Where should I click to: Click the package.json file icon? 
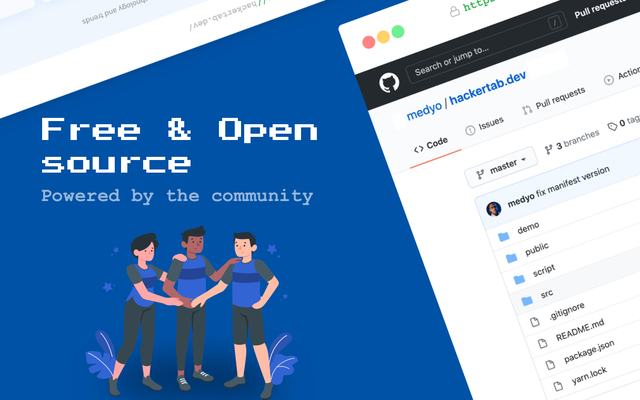coord(550,364)
